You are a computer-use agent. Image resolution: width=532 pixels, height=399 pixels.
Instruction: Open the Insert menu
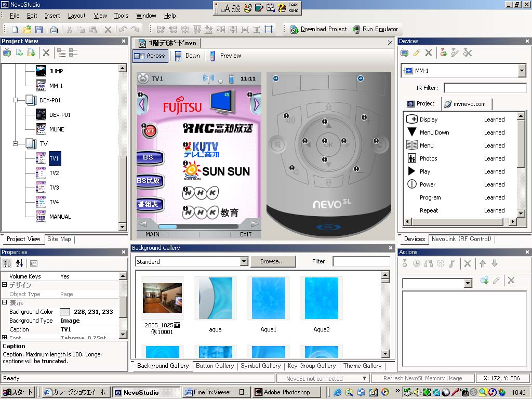52,16
